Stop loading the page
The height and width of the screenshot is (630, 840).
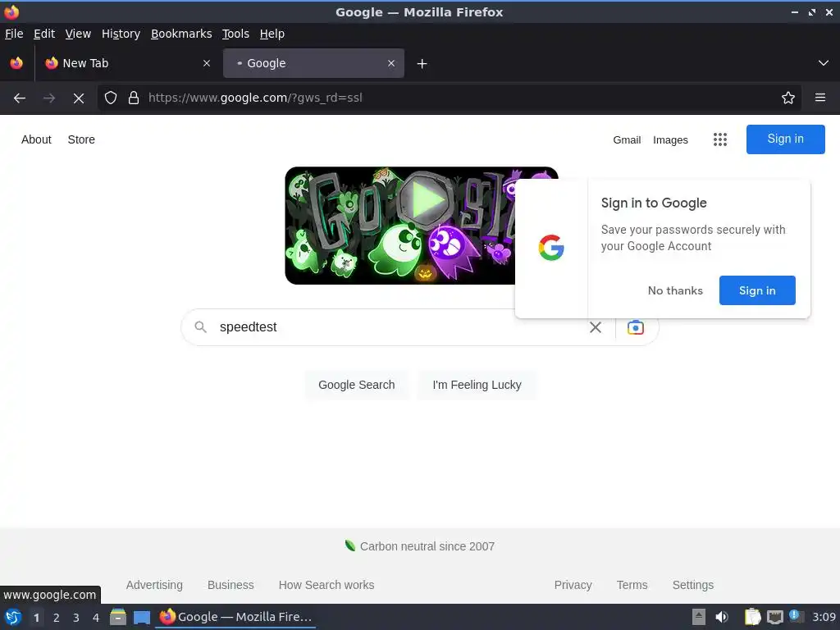point(79,98)
